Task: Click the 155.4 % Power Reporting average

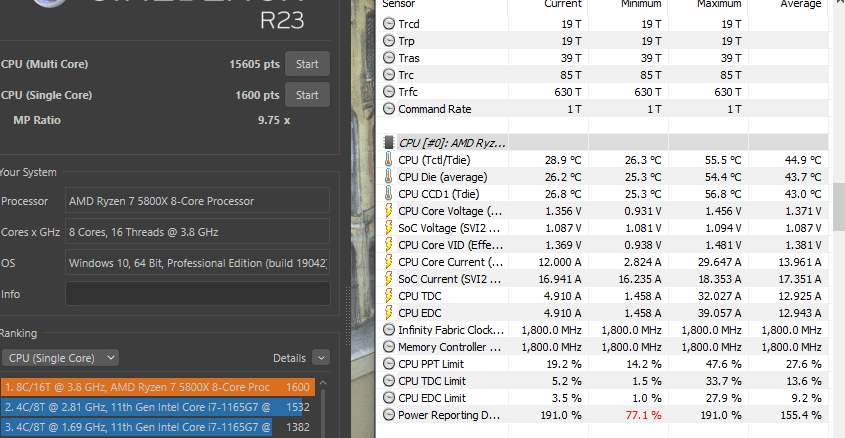Action: (801, 415)
